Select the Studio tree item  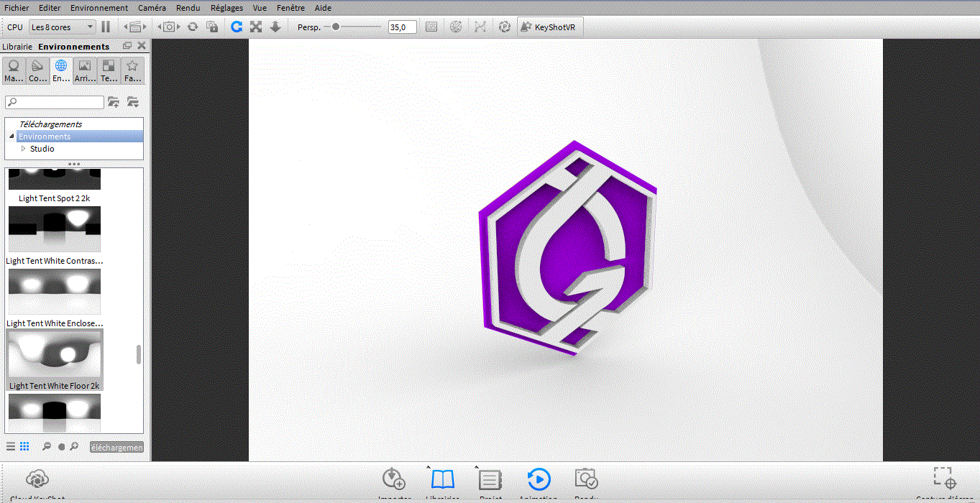coord(42,149)
